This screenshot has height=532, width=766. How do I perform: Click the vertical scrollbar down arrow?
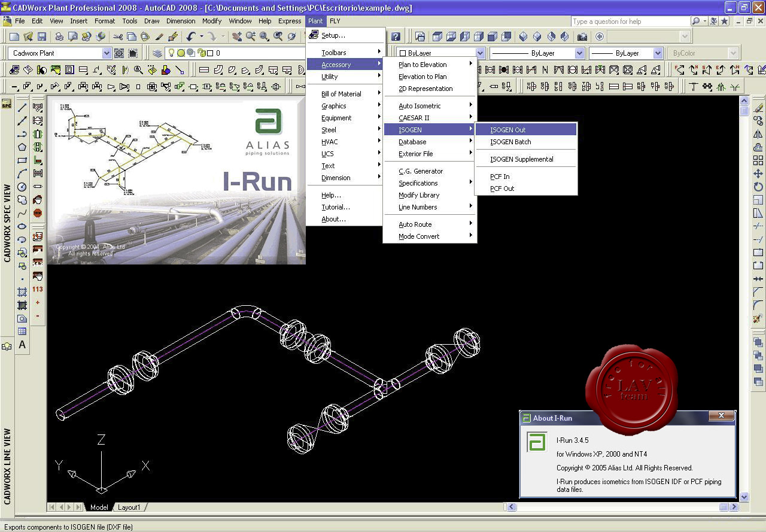[744, 497]
